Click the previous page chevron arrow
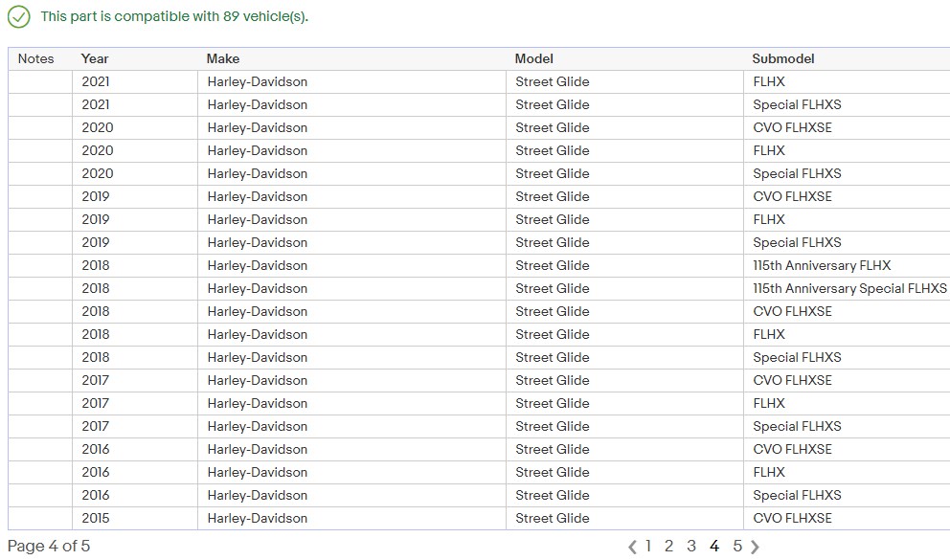Viewport: 950px width, 560px height. [632, 547]
